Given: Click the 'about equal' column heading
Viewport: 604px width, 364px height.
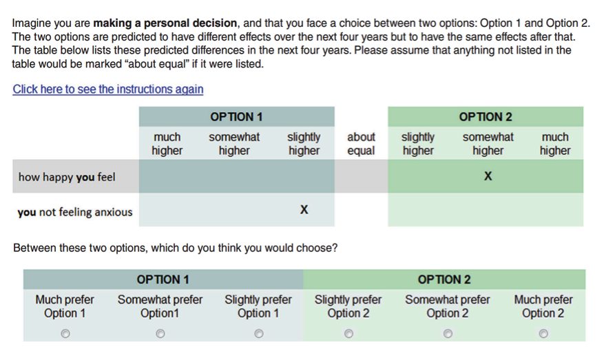Looking at the screenshot, I should coord(361,144).
